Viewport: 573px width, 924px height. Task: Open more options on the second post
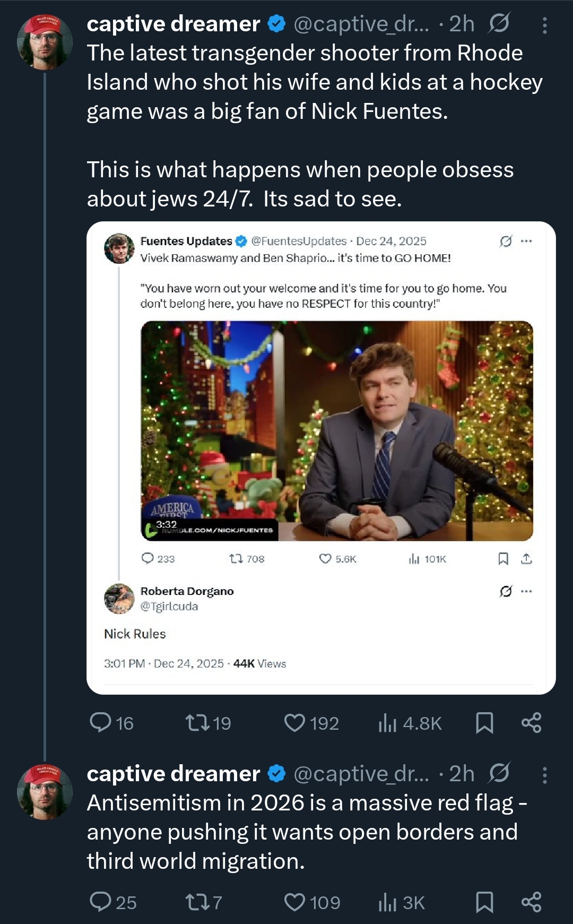click(544, 775)
